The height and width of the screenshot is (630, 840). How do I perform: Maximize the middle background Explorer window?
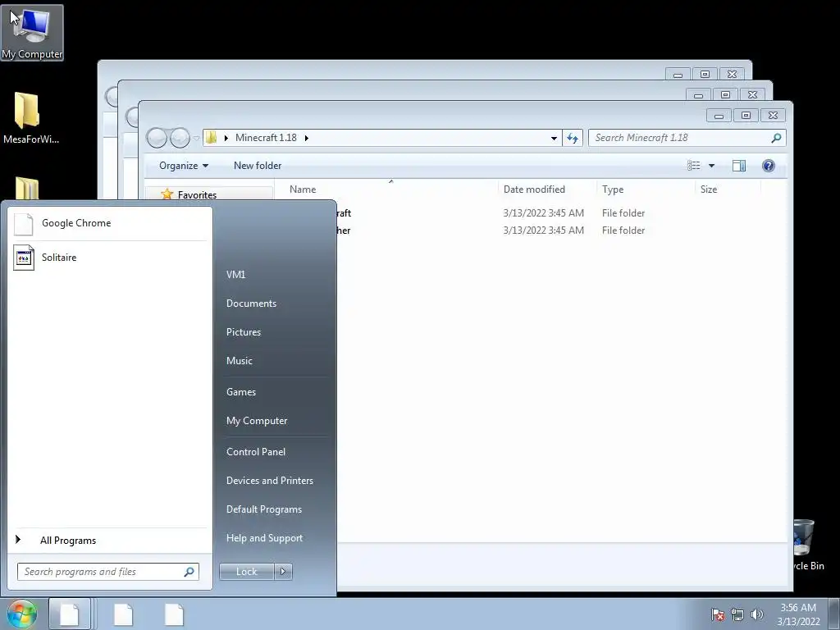pyautogui.click(x=725, y=95)
